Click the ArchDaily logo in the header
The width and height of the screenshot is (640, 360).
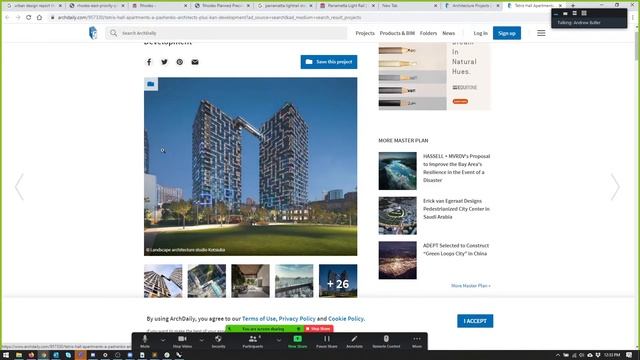[93, 33]
